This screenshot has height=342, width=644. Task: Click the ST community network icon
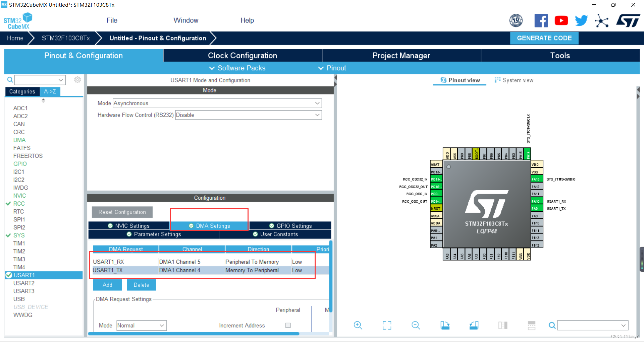click(602, 21)
